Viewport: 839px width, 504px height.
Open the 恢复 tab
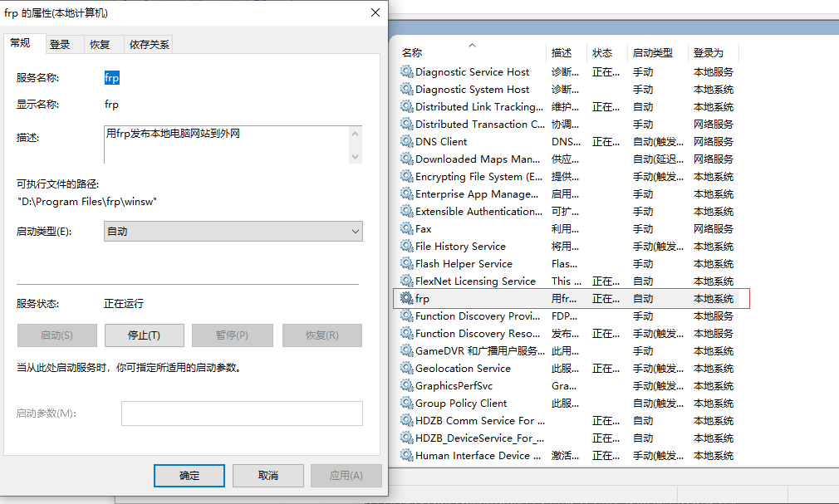(x=100, y=45)
